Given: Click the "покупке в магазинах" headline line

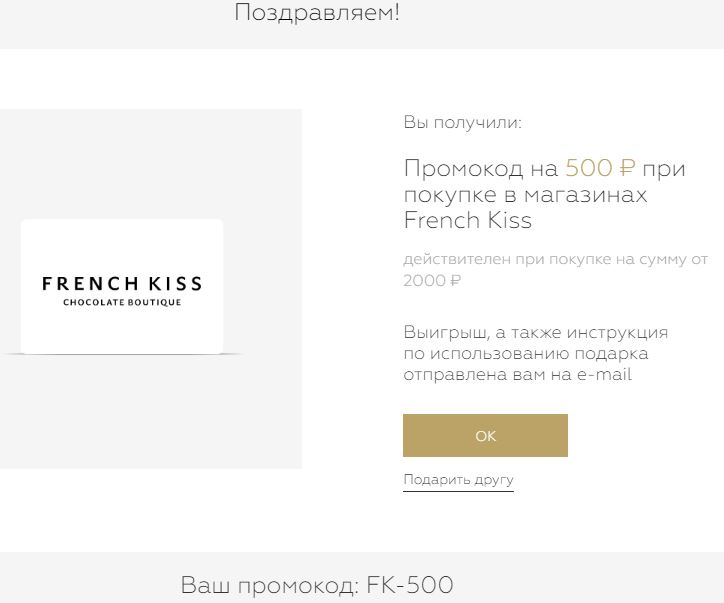Looking at the screenshot, I should [525, 194].
